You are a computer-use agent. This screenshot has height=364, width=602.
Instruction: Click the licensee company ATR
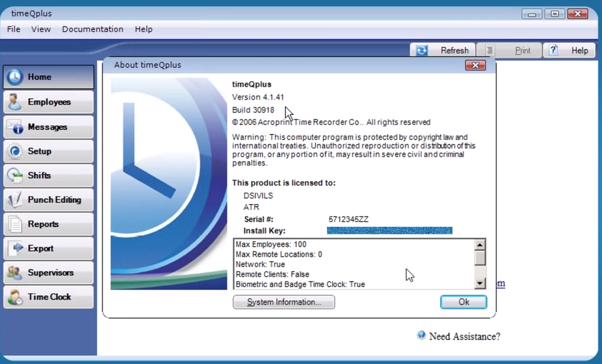click(252, 207)
